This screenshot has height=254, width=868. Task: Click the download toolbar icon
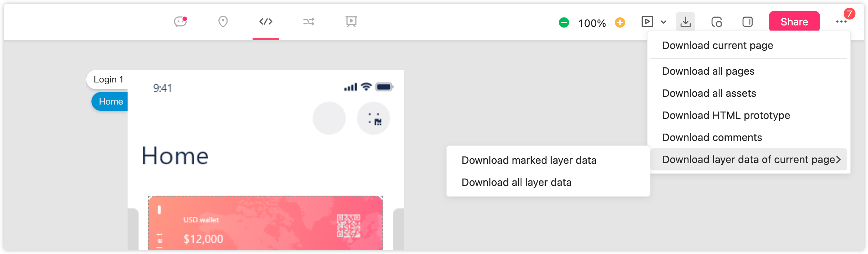[x=685, y=22]
